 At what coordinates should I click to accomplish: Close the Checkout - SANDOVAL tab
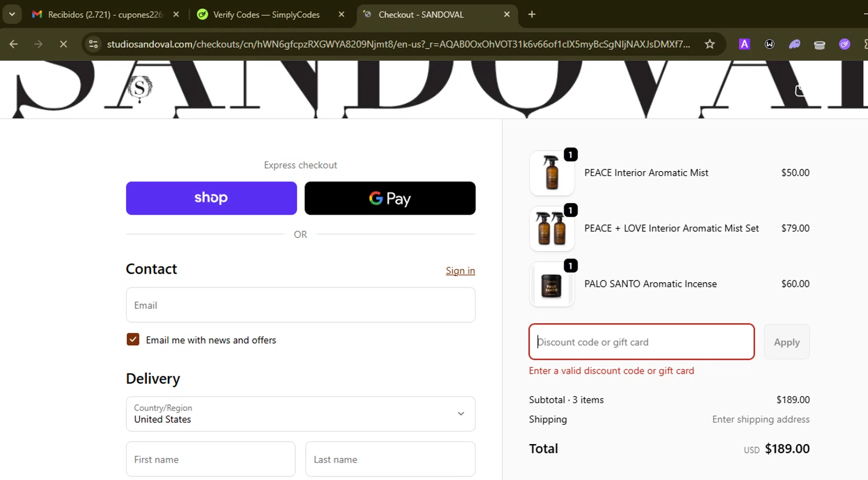pos(507,14)
